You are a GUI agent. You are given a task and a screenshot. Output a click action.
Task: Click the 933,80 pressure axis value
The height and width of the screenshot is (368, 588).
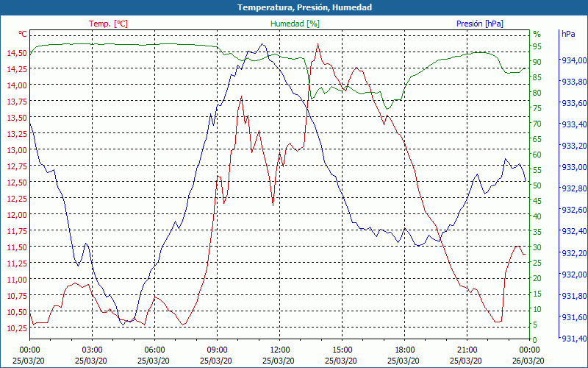[574, 82]
